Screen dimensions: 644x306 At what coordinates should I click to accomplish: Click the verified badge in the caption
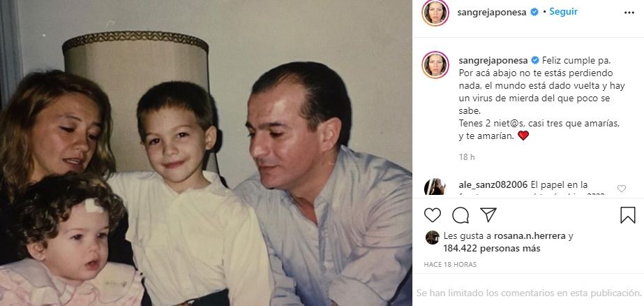pyautogui.click(x=535, y=61)
